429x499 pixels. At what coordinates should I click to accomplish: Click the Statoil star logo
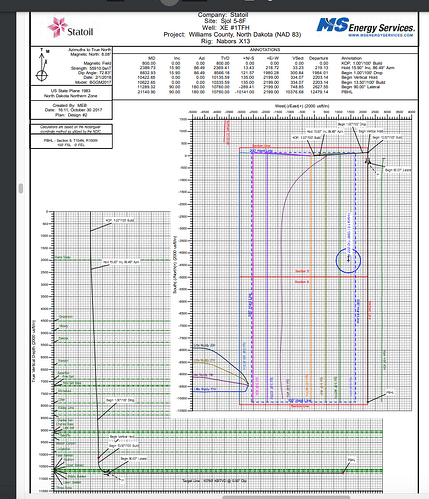pyautogui.click(x=57, y=27)
